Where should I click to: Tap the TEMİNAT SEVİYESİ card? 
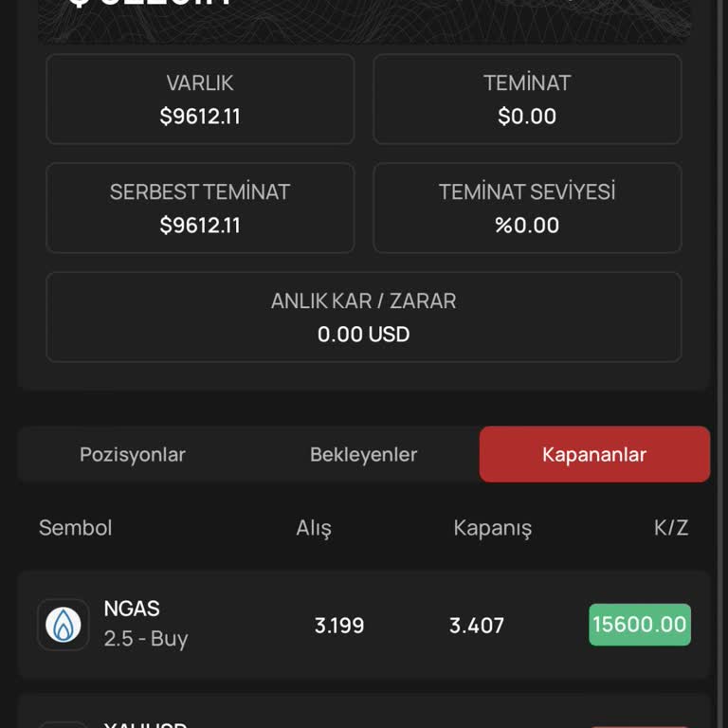[x=527, y=209]
